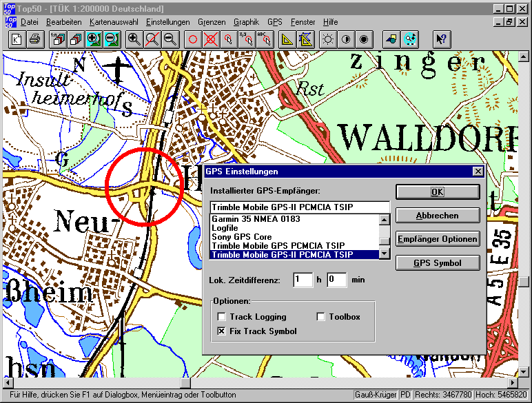The width and height of the screenshot is (532, 403).
Task: Click the yellow triangle ruler icon
Action: click(x=287, y=40)
